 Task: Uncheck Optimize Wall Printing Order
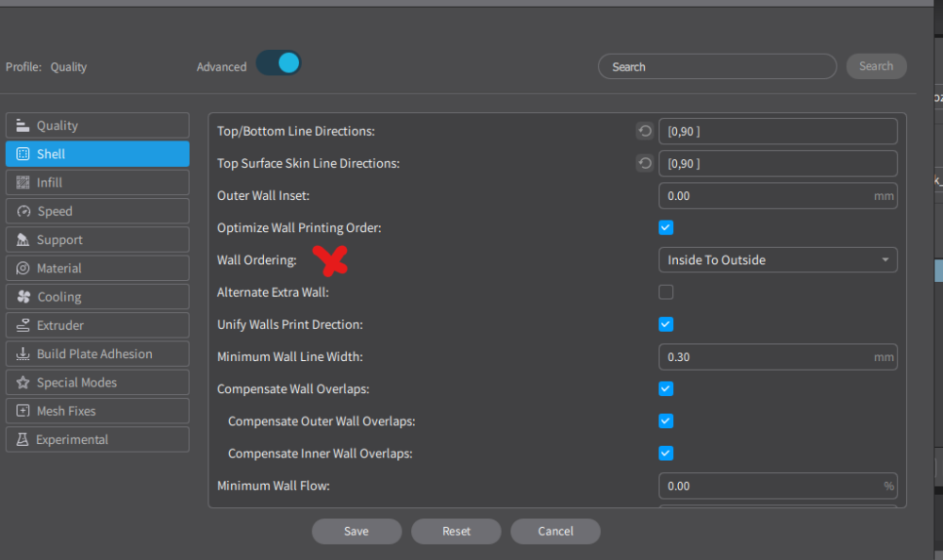666,227
